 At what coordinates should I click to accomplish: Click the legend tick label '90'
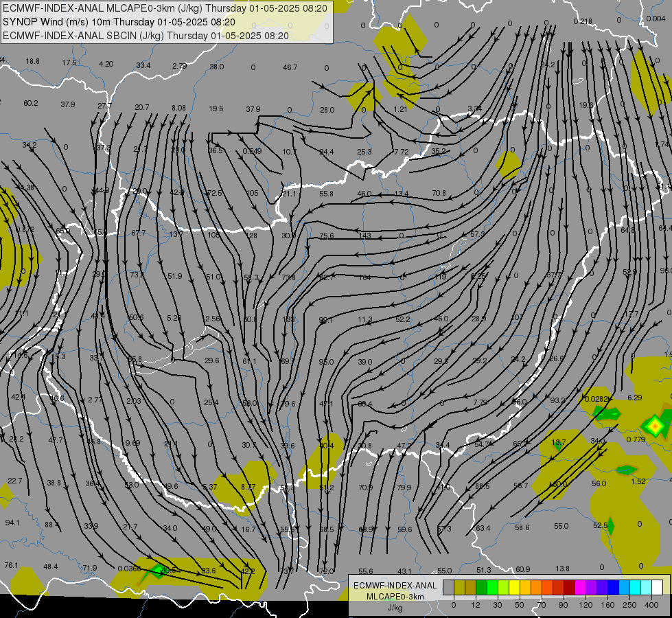(563, 605)
